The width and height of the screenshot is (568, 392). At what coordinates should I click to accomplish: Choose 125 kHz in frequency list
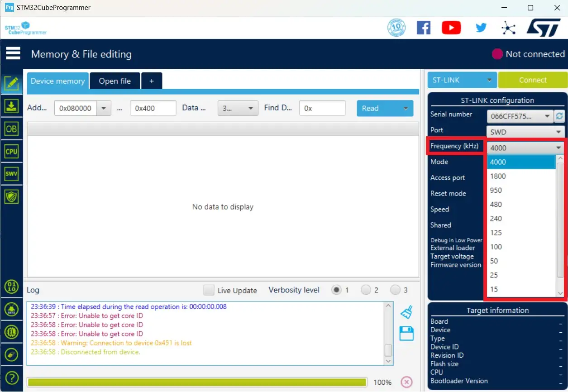521,233
